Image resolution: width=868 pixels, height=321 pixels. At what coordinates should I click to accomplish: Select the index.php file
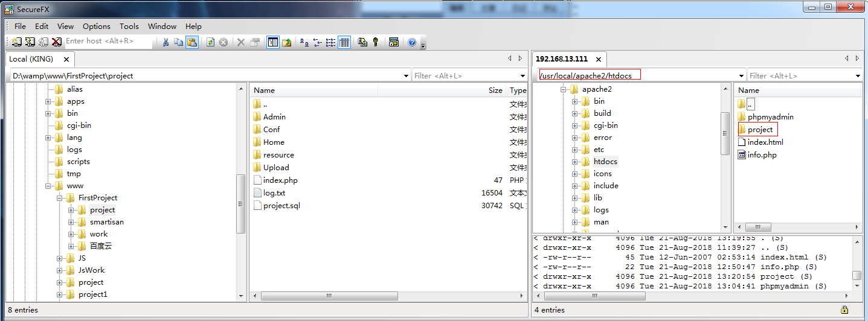tap(275, 180)
